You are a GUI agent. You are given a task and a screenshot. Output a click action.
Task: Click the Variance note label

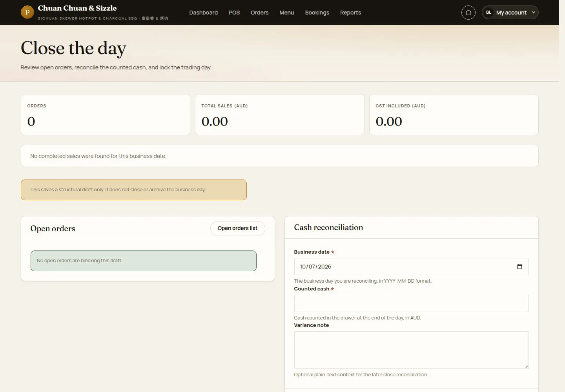tap(312, 325)
